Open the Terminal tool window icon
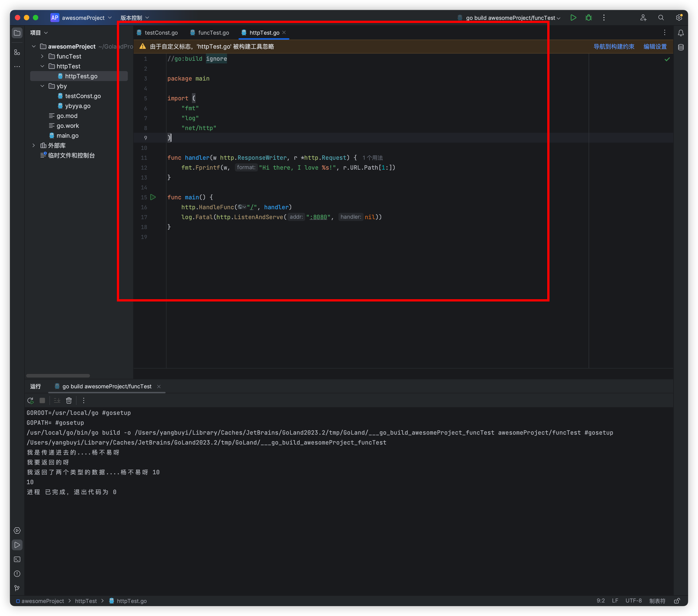This screenshot has height=616, width=698. pos(17,559)
